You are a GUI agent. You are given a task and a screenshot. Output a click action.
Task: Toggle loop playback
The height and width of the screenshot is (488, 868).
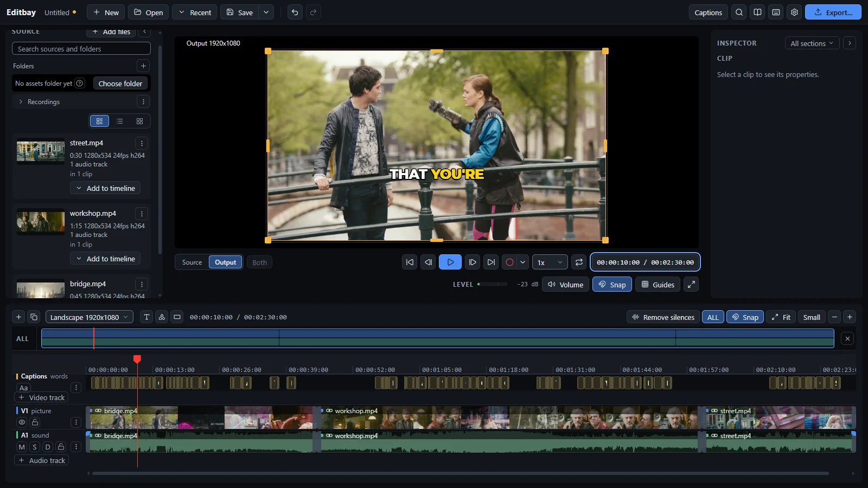point(579,262)
